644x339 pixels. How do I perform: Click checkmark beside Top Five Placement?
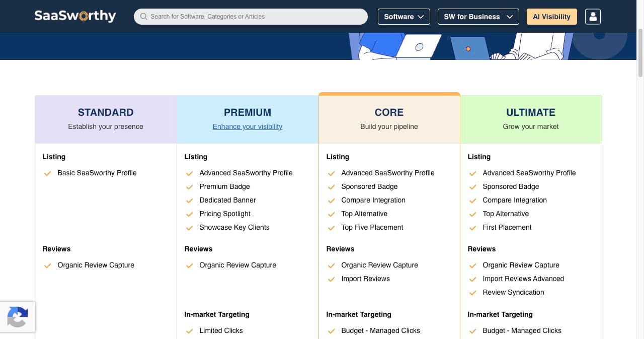click(x=332, y=228)
